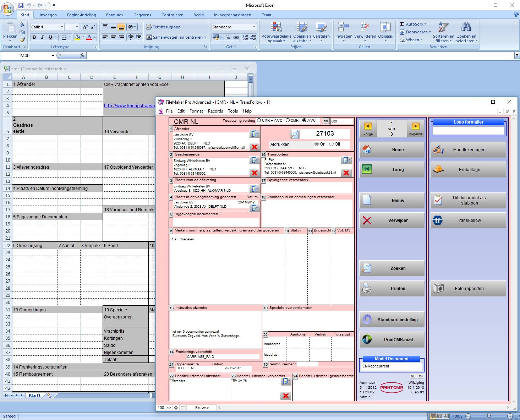Screen dimensions: 520x420
Task: Click the Excel zoom slider handle
Action: 489,416
